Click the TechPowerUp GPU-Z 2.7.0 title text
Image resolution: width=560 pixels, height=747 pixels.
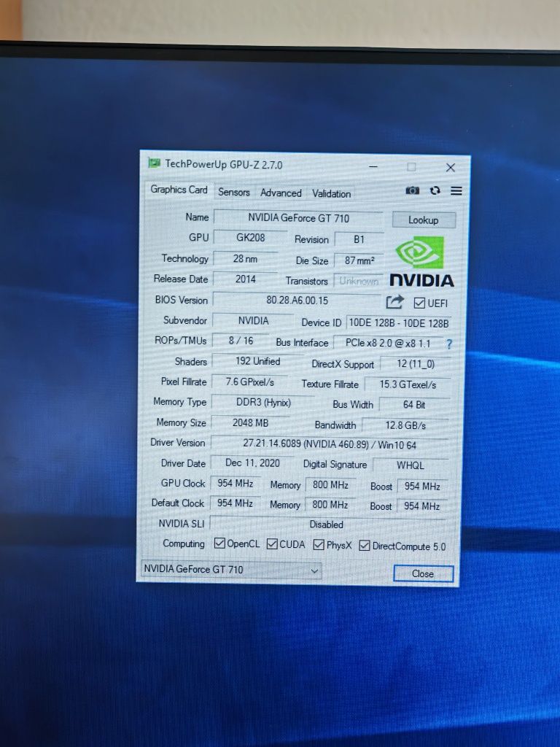point(224,165)
